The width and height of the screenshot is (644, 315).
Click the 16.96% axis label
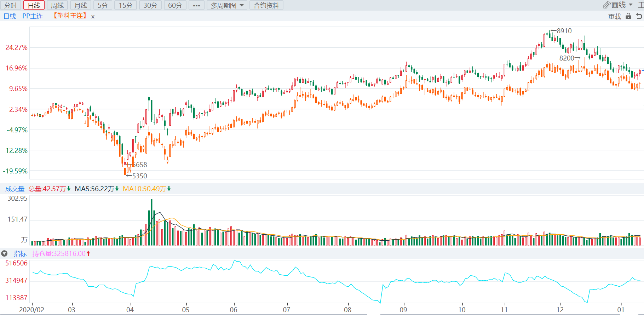(x=16, y=68)
